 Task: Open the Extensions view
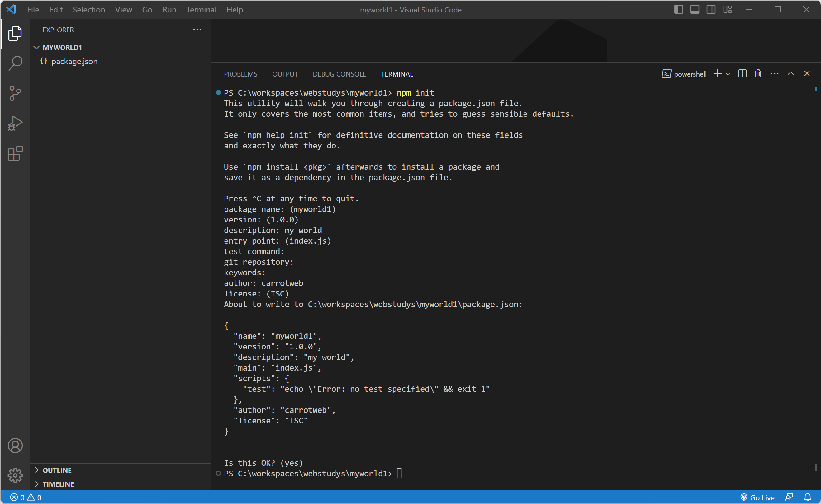(x=15, y=153)
